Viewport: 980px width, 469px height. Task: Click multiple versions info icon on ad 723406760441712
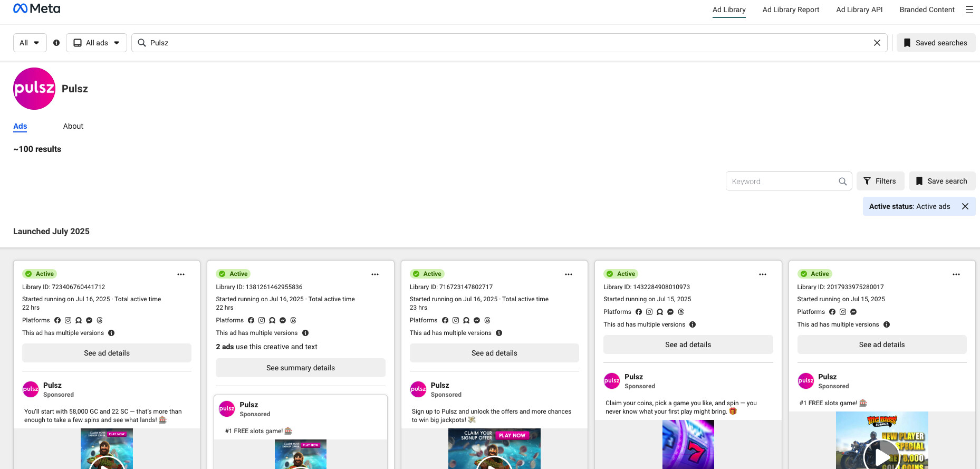(x=111, y=333)
